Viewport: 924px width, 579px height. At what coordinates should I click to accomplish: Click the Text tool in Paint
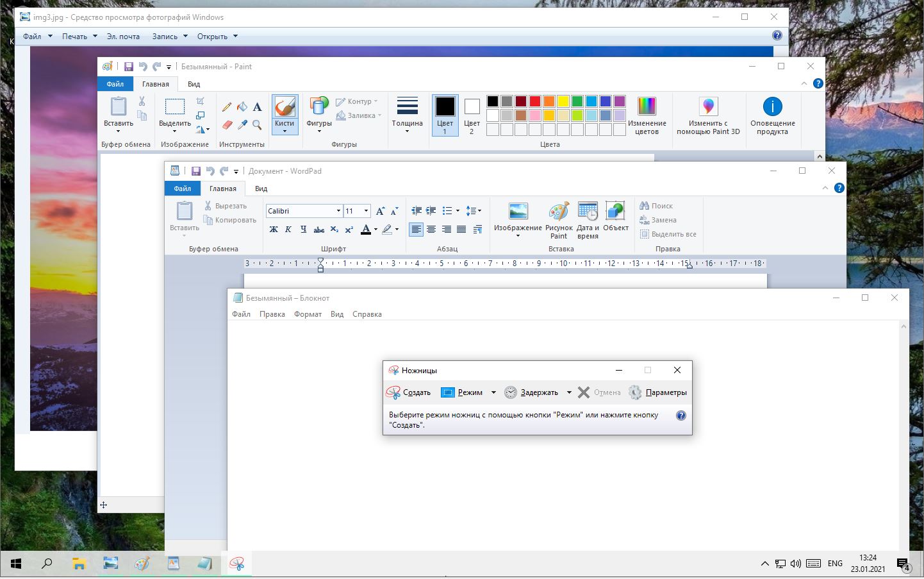tap(257, 107)
